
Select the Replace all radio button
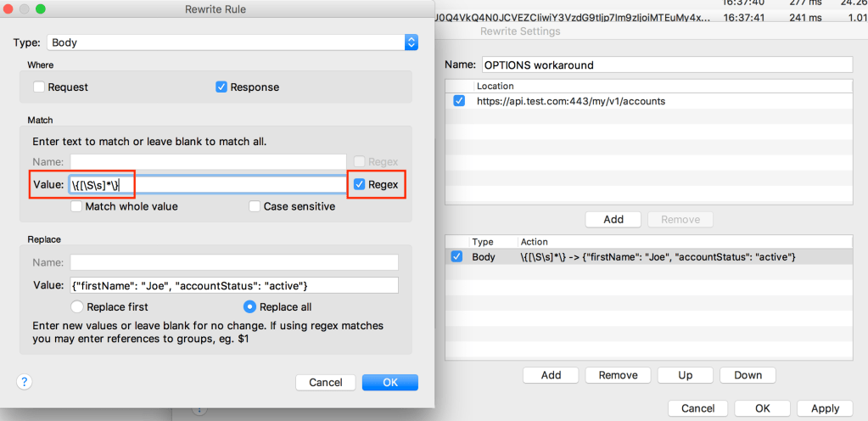[249, 306]
